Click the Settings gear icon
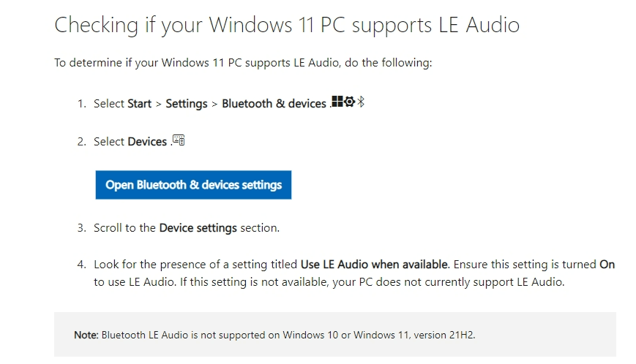This screenshot has height=364, width=636. pos(349,101)
